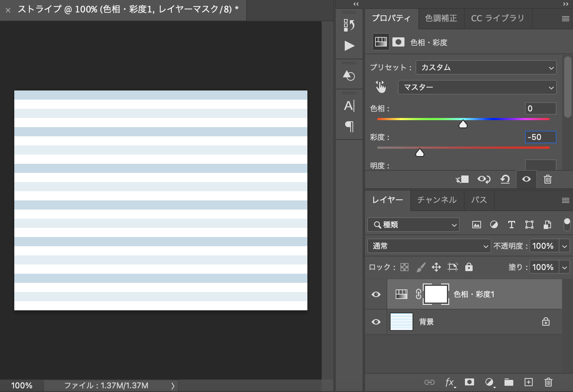View previous state of the adjustment

click(x=484, y=180)
